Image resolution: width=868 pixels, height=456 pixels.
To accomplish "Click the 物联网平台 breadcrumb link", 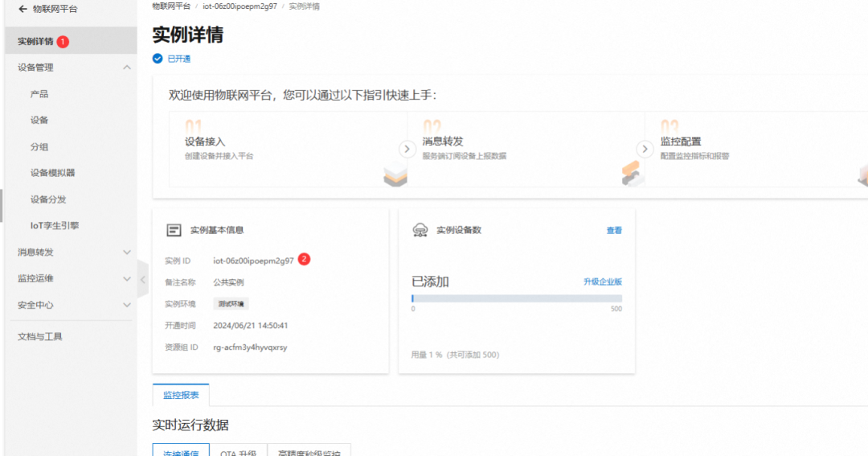I will (172, 6).
